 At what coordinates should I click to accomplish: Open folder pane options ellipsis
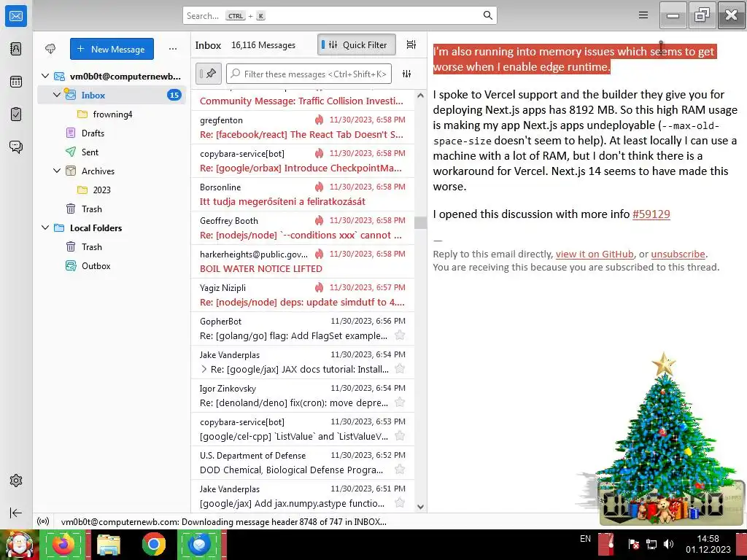pos(172,49)
